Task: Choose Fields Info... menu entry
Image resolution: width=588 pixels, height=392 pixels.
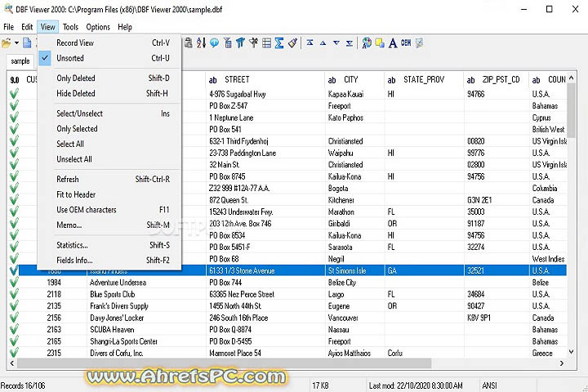Action: [x=110, y=260]
